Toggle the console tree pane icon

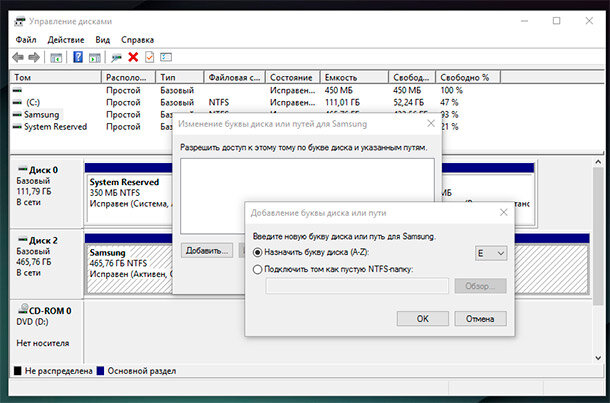56,58
